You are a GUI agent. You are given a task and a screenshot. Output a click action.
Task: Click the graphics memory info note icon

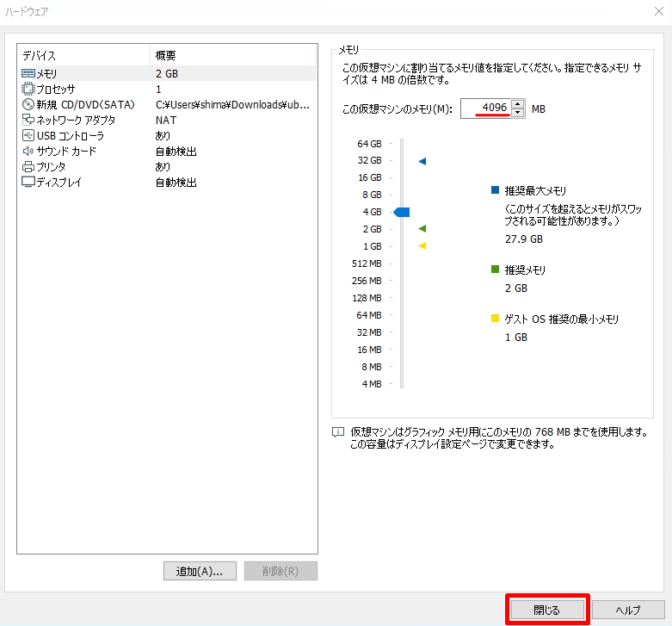(x=338, y=431)
